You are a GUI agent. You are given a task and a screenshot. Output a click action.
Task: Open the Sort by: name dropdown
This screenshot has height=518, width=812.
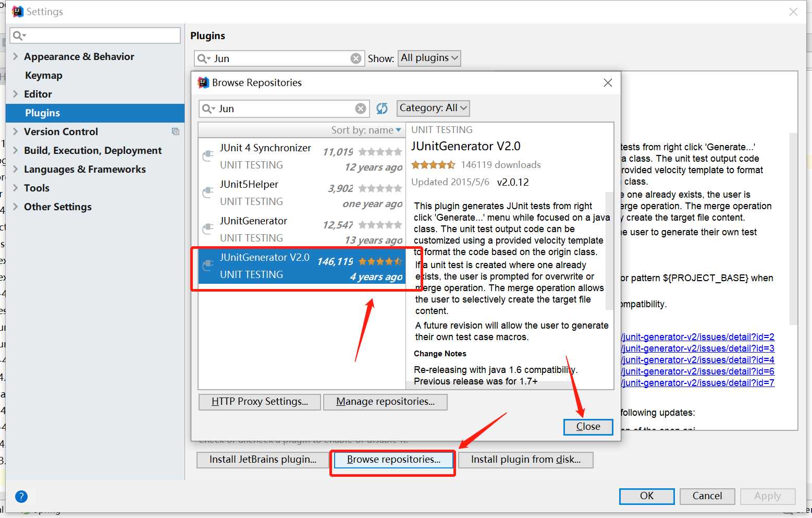click(366, 130)
